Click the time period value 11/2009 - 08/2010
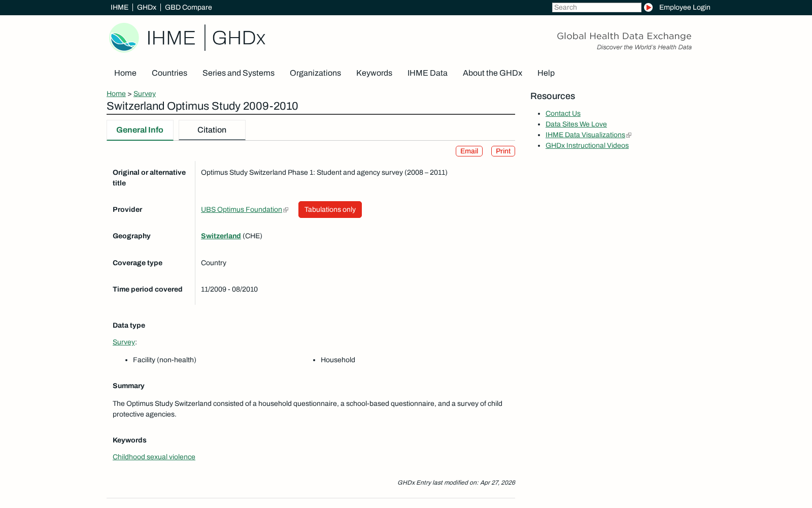This screenshot has width=812, height=508. [229, 290]
